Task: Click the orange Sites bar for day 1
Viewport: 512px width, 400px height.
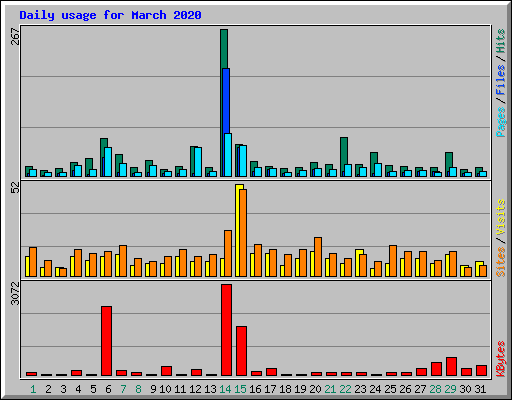Action: [33, 262]
